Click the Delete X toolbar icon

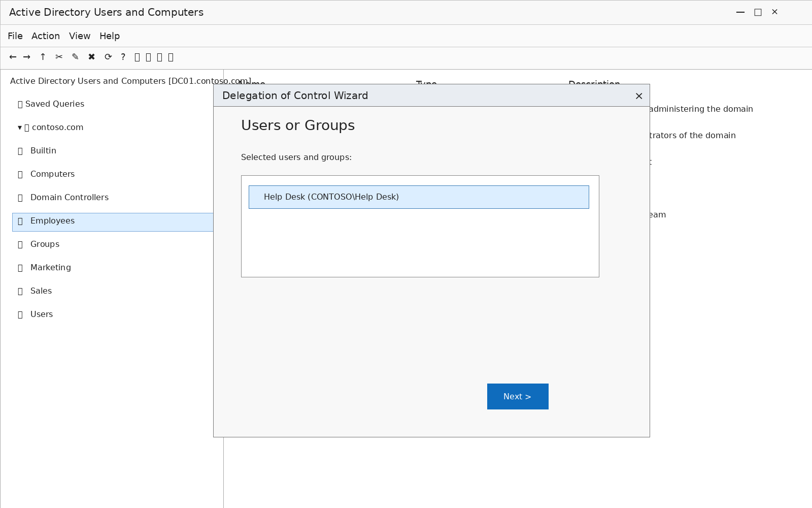click(92, 57)
